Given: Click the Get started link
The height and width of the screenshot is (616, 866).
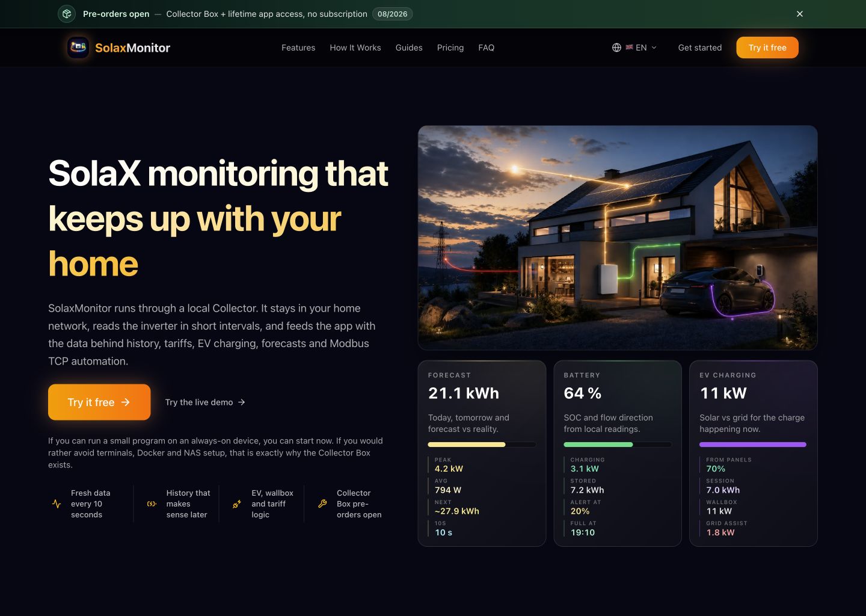Looking at the screenshot, I should click(x=700, y=48).
